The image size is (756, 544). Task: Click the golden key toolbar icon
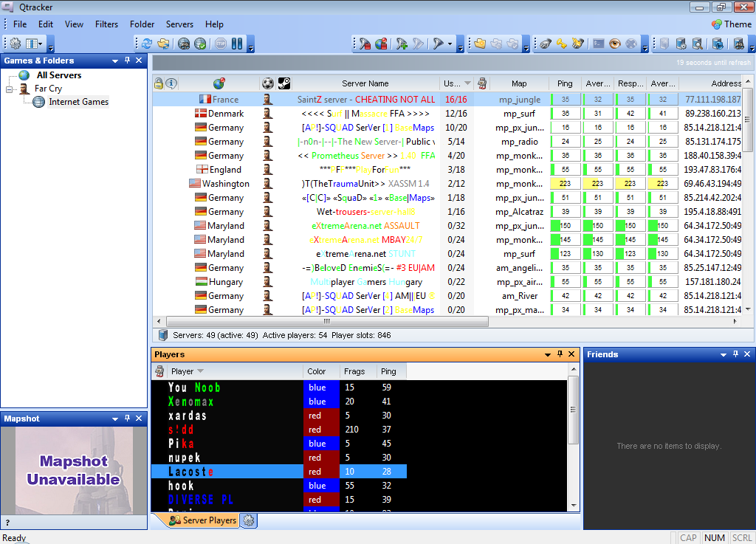click(562, 44)
